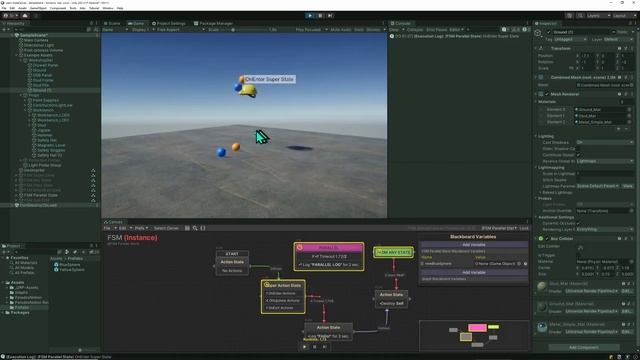Open the Layer dropdown in the Inspector
Viewport: 640px width, 360px height.
tap(618, 39)
